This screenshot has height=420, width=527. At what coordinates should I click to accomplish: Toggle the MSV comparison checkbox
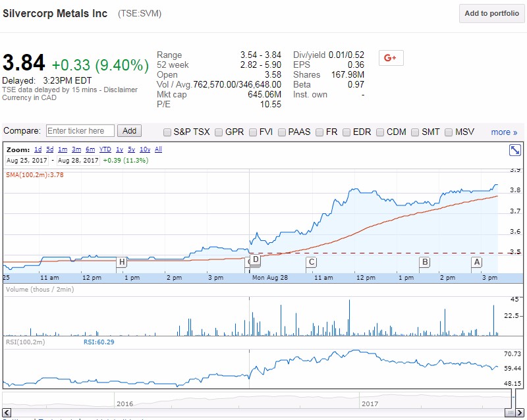tap(449, 132)
